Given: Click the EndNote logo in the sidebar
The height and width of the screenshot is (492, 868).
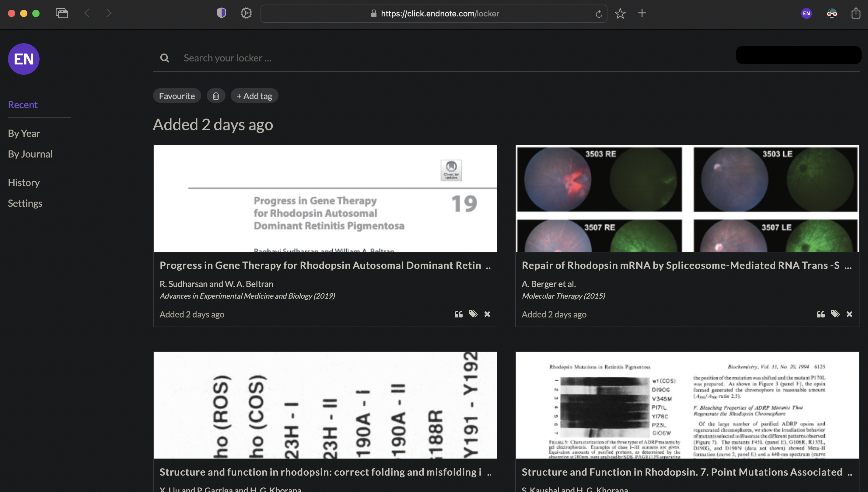Looking at the screenshot, I should (24, 59).
